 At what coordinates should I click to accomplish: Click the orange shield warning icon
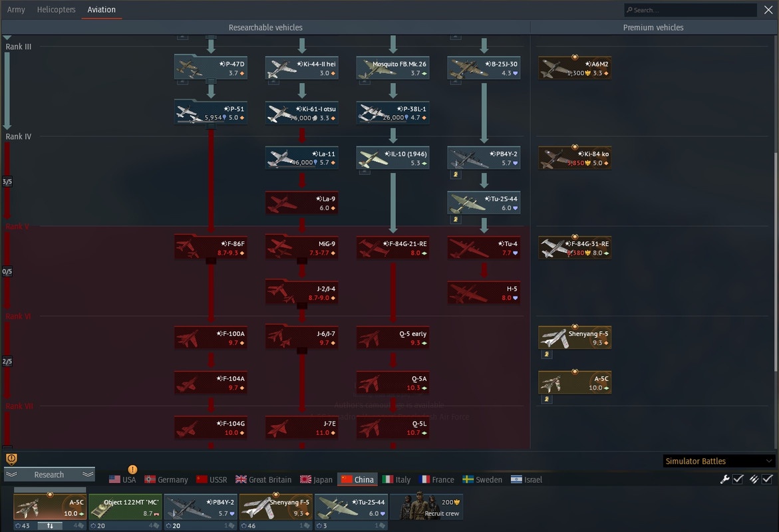coord(11,458)
